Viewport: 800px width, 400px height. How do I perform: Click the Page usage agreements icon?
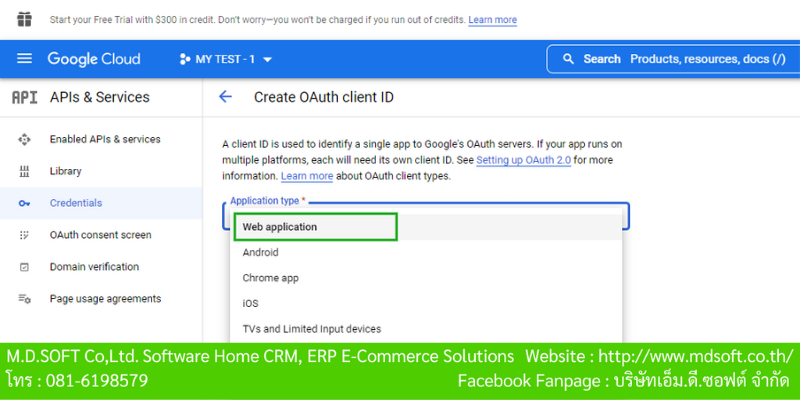(x=24, y=299)
